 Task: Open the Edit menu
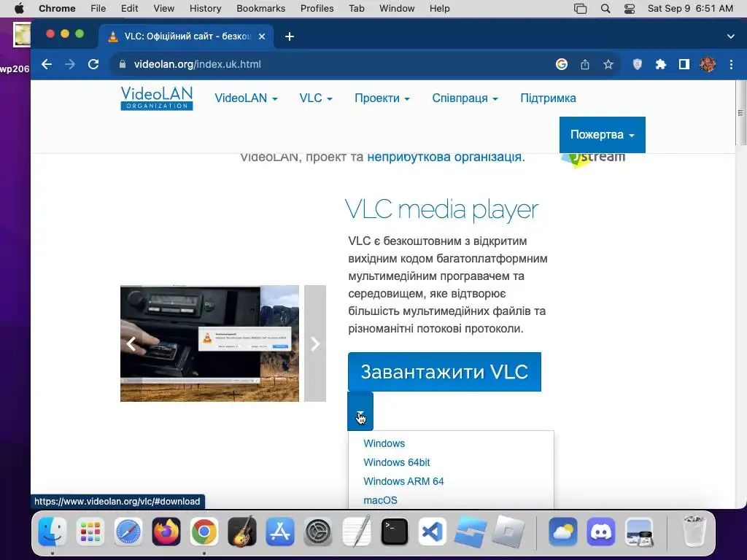pyautogui.click(x=129, y=8)
